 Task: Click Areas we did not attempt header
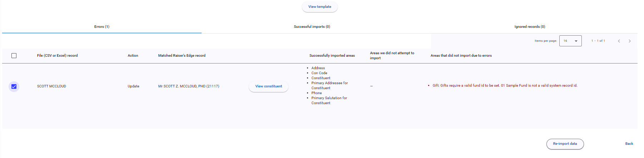click(392, 56)
